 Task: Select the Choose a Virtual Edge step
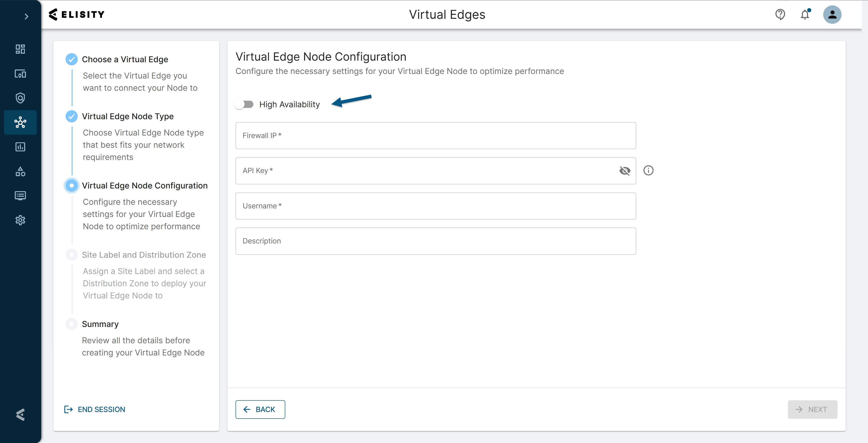[125, 59]
